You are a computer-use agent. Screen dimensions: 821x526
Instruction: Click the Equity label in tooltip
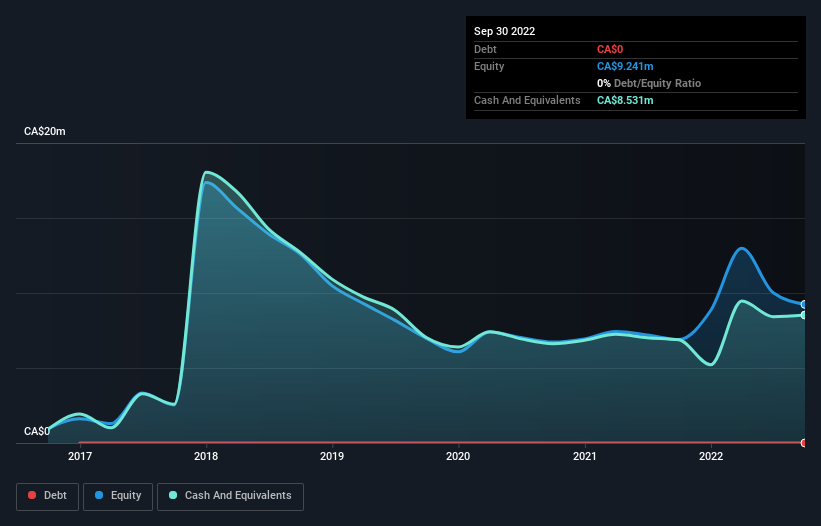tap(489, 66)
